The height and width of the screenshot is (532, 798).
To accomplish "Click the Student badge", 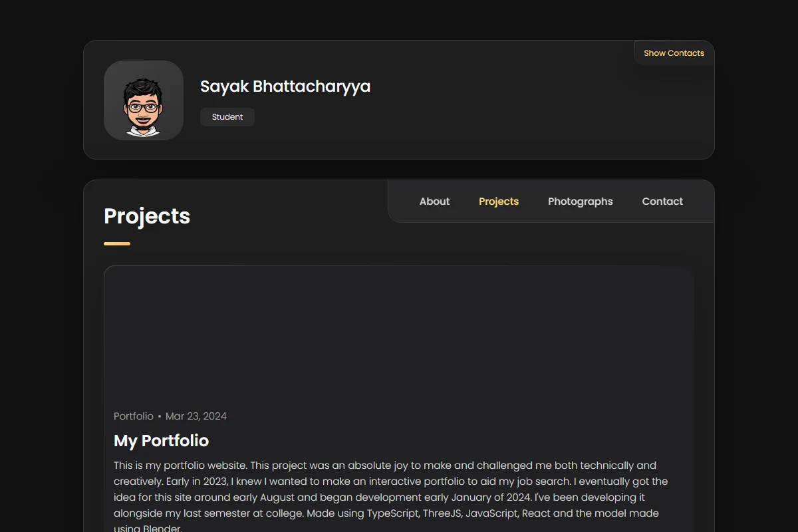I will tap(227, 117).
